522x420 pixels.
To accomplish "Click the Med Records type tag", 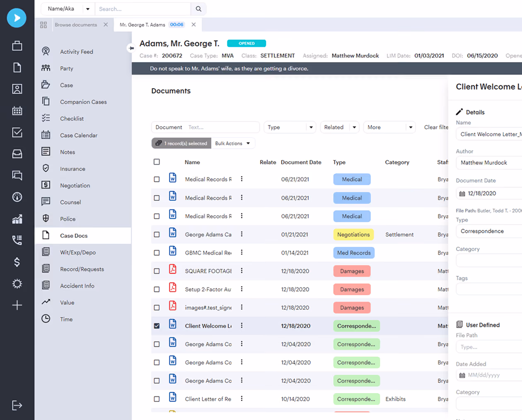I will (354, 253).
